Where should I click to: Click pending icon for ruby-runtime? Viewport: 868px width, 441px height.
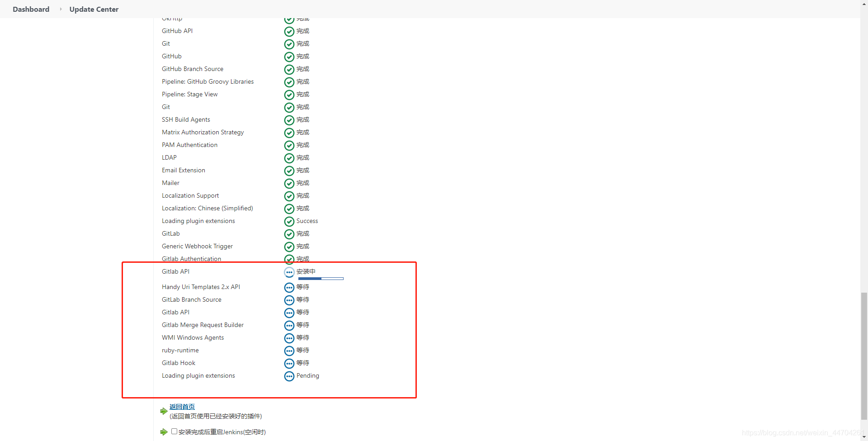point(289,351)
